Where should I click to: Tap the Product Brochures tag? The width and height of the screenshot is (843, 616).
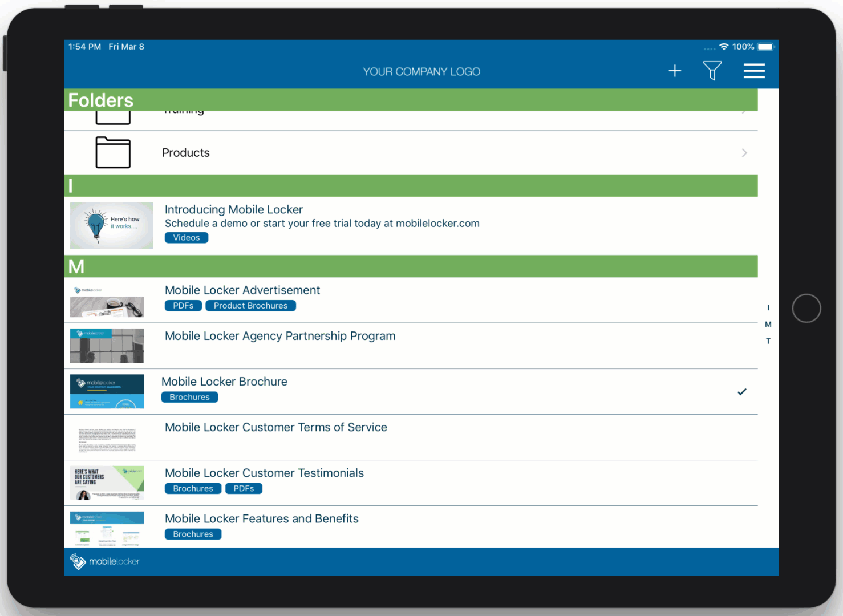click(250, 306)
